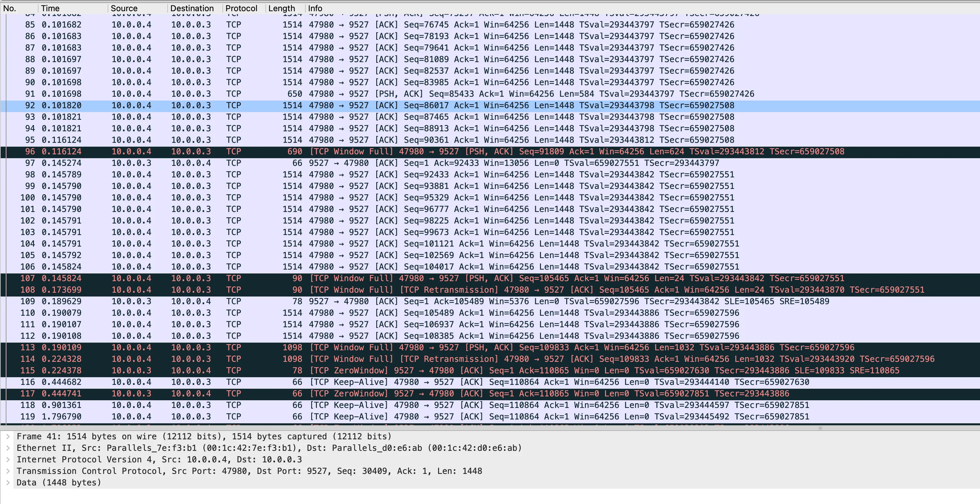Screen dimensions: 980x504
Task: Sort by the Destination column header
Action: tap(192, 8)
